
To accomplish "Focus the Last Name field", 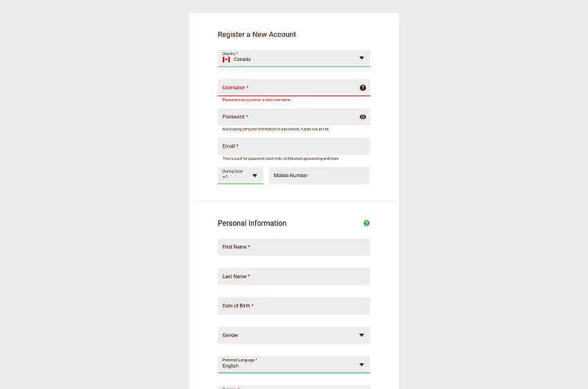I will (x=293, y=276).
